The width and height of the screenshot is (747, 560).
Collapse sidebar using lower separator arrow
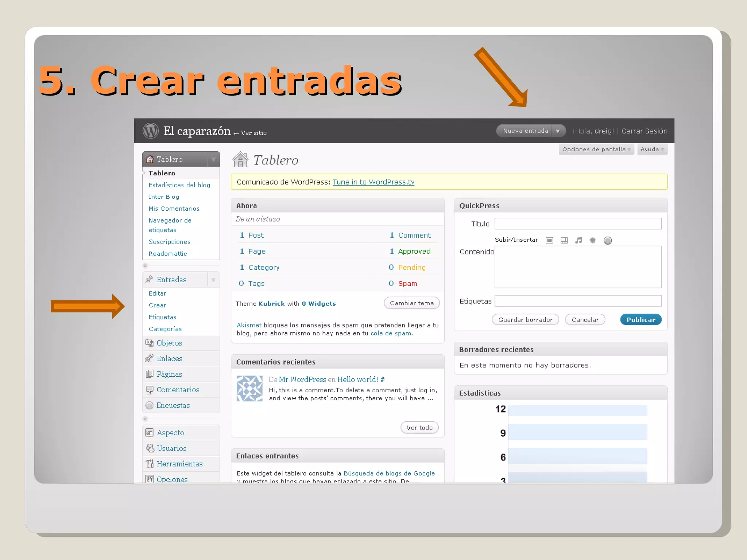pyautogui.click(x=145, y=419)
